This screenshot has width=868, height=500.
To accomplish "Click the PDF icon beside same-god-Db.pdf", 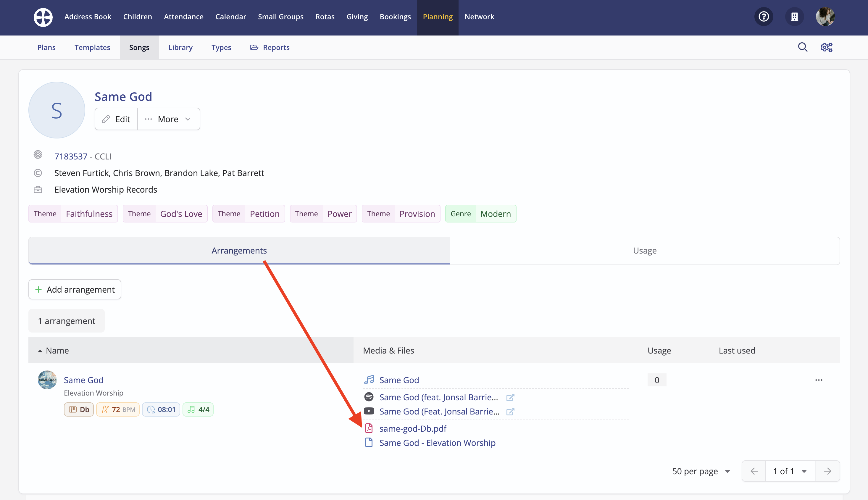I will click(369, 428).
